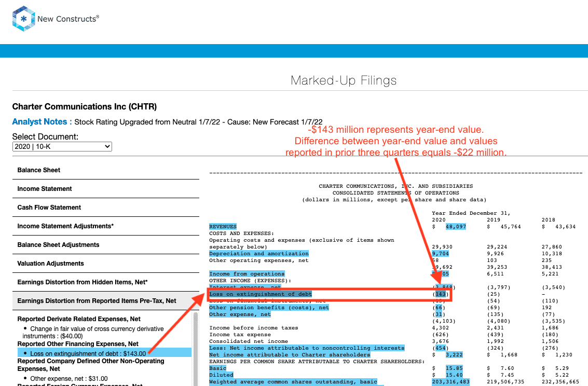
Task: Select 'Other expense, net : $31.00' item
Action: (69, 379)
